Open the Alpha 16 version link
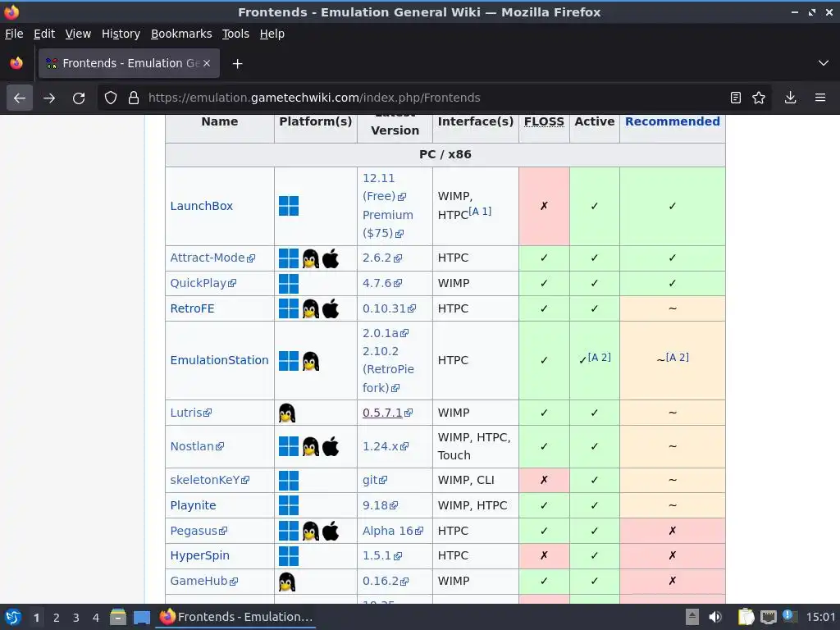This screenshot has height=630, width=840. pyautogui.click(x=392, y=531)
